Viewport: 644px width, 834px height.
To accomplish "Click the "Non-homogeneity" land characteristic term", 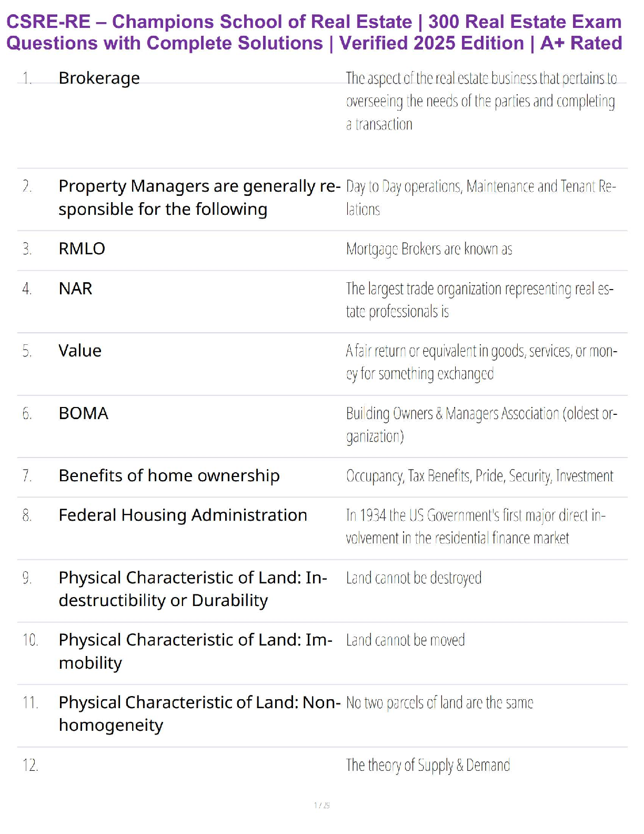I will [x=199, y=713].
